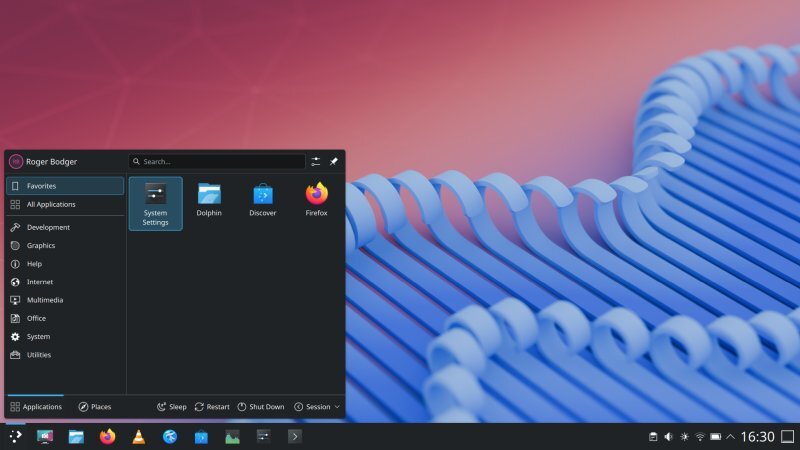Toggle the pin to keep launcher open
The height and width of the screenshot is (450, 800).
[x=334, y=161]
